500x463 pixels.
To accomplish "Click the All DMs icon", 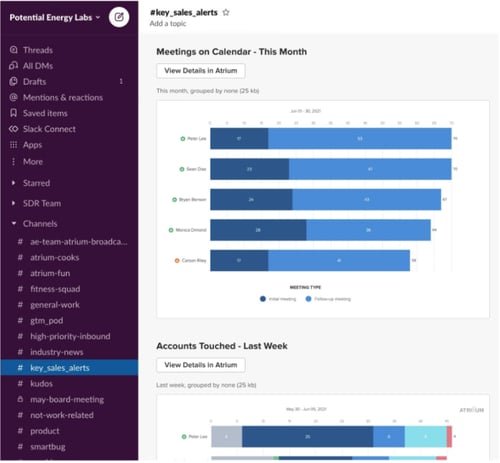I will point(13,66).
